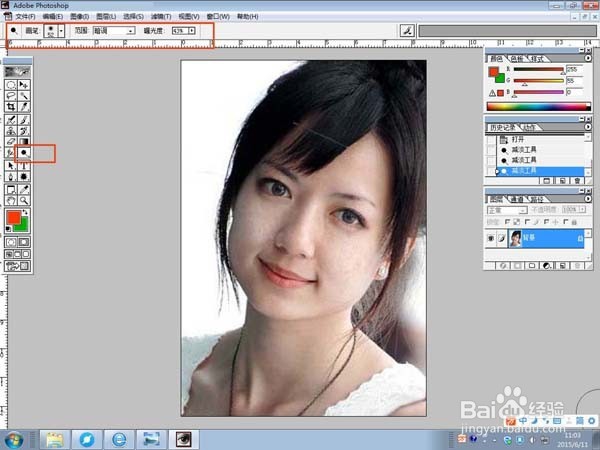
Task: Toggle lock position checkbox
Action: tap(546, 222)
